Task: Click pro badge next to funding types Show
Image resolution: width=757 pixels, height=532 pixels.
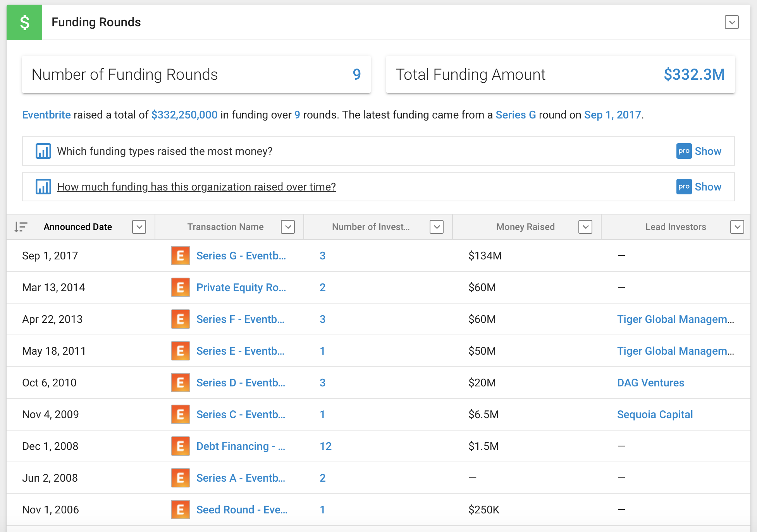Action: pos(684,151)
